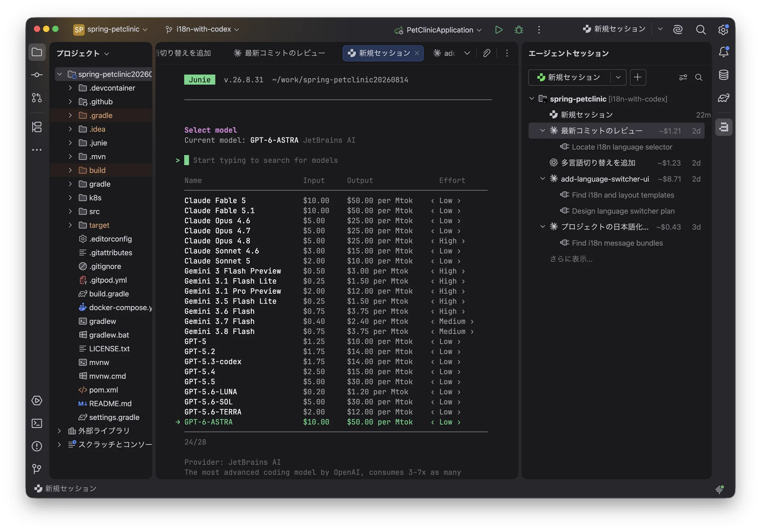Debug PetClinicApplication with the bug icon
This screenshot has width=761, height=532.
519,30
